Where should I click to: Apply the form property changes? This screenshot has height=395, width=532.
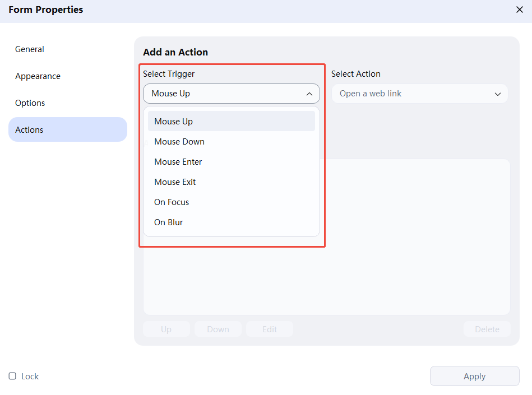(474, 377)
